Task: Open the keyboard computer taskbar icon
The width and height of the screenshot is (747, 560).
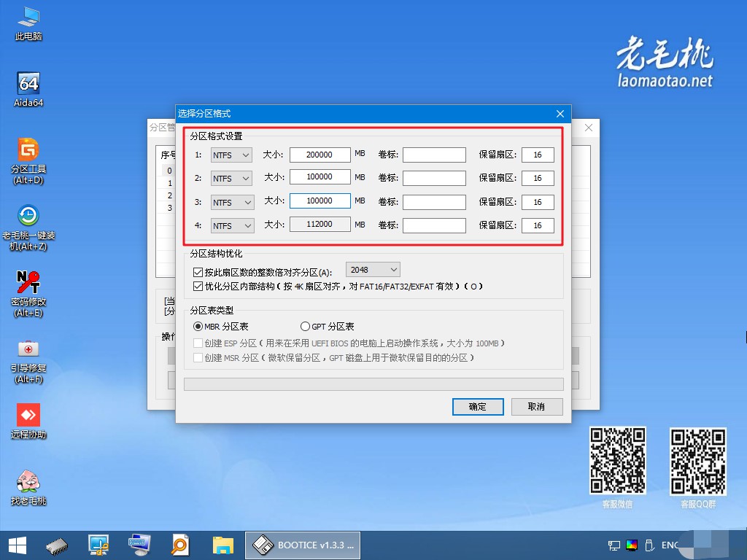Action: [x=139, y=545]
